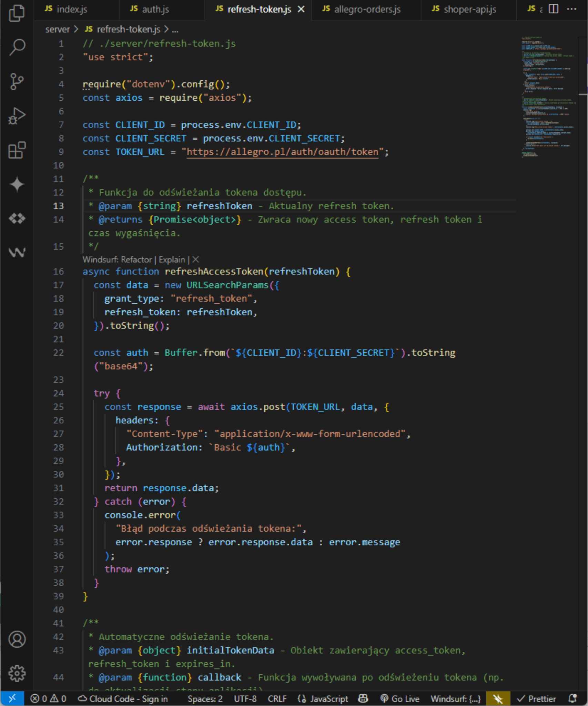Open the Accounts menu
Image resolution: width=588 pixels, height=706 pixels.
(x=17, y=639)
